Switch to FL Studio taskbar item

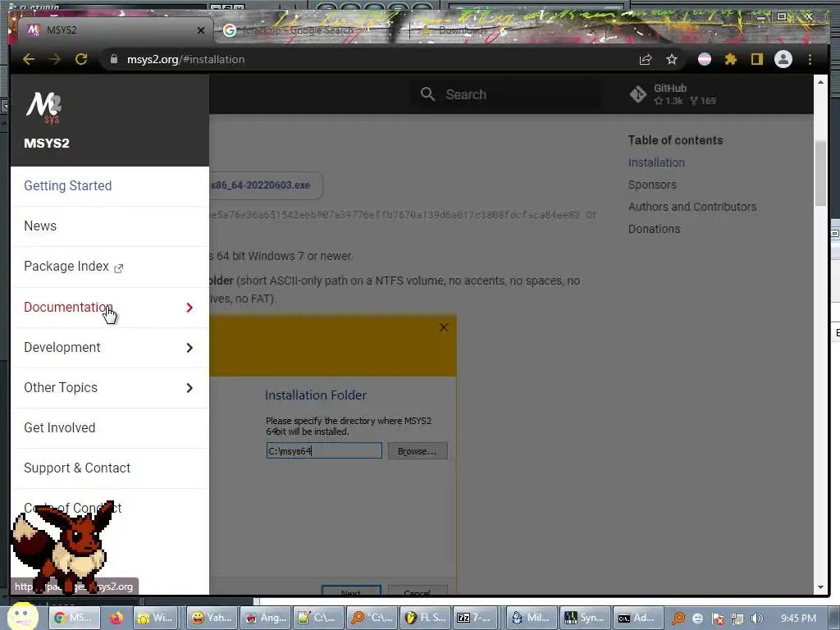pyautogui.click(x=426, y=618)
